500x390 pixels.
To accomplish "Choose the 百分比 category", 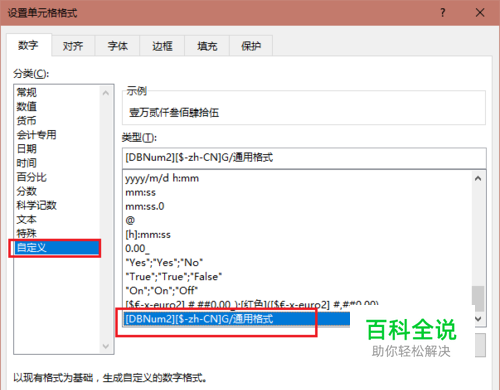I will pos(32,177).
